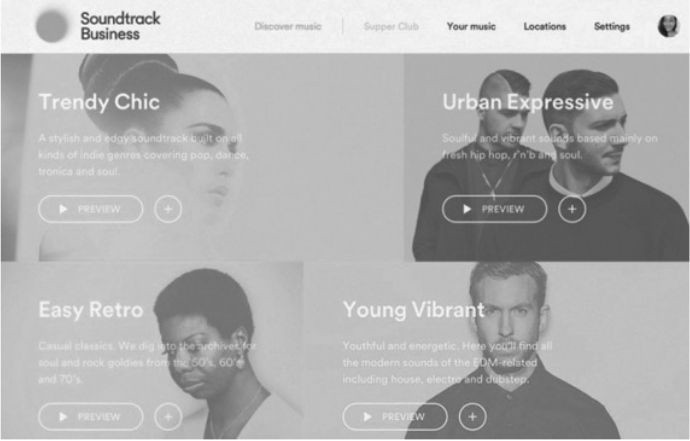The image size is (690, 441).
Task: Preview the Young Vibrant soundtrack
Action: tap(395, 416)
